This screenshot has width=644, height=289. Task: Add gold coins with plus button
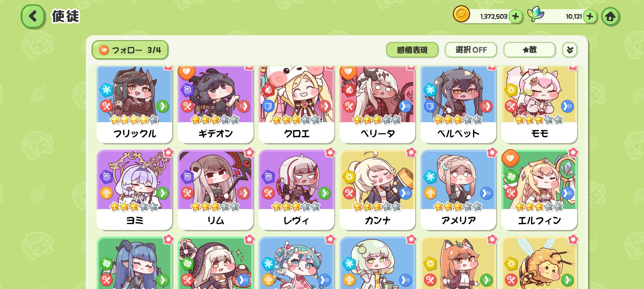515,17
